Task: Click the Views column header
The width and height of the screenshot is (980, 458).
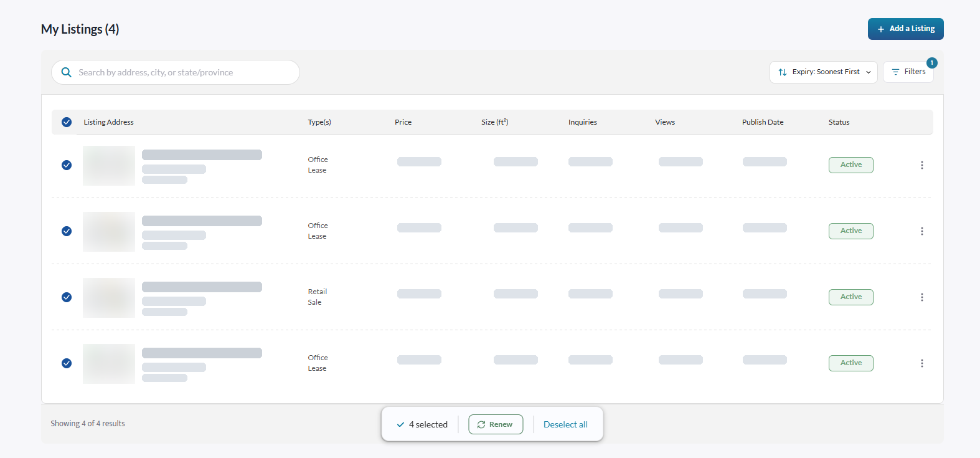Action: coord(665,122)
